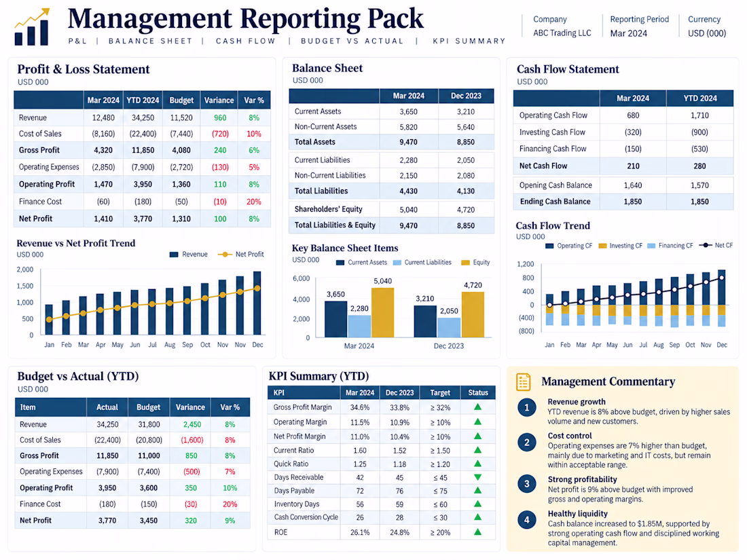747x560 pixels.
Task: Go to KPI SUMMARY in the header strip
Action: click(469, 41)
